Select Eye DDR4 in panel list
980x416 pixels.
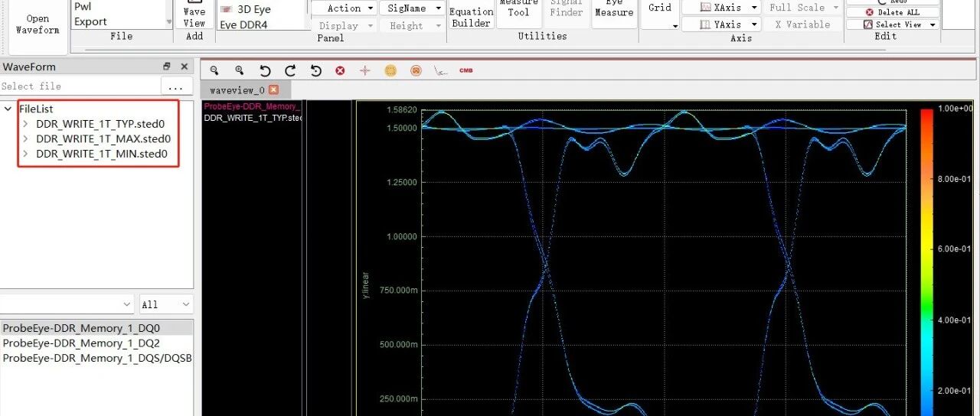point(244,24)
